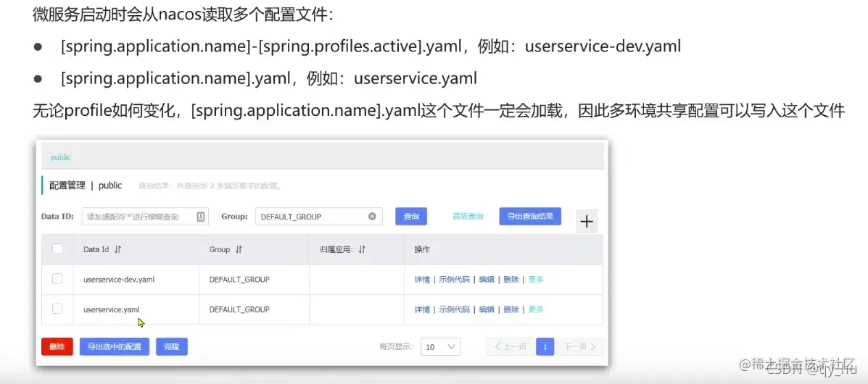Click the 操作 column header
The height and width of the screenshot is (384, 868).
pyautogui.click(x=422, y=249)
